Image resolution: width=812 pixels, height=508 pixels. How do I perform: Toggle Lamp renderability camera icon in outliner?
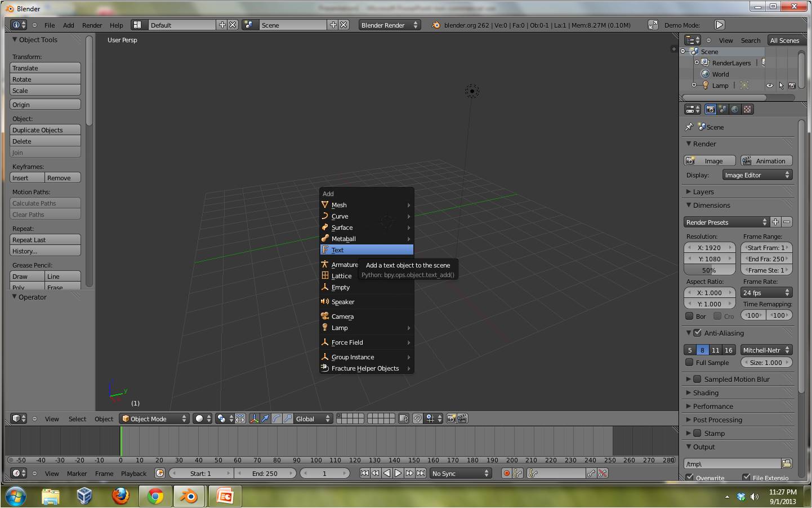(792, 86)
